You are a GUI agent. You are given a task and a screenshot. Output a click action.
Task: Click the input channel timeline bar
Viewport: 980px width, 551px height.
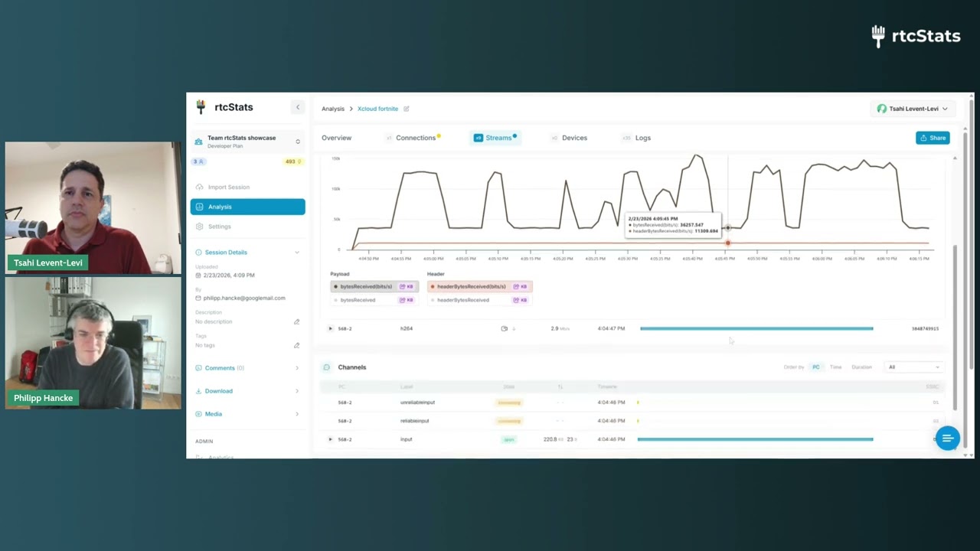tap(755, 439)
